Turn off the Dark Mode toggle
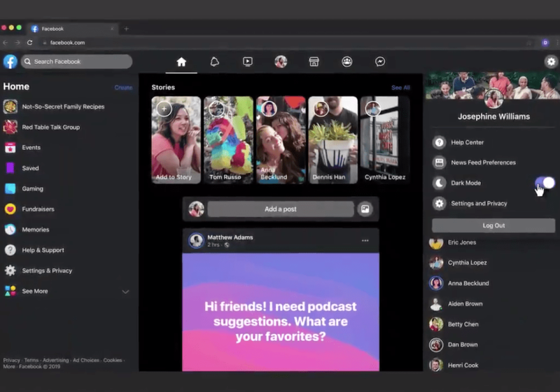The width and height of the screenshot is (560, 392). point(545,183)
